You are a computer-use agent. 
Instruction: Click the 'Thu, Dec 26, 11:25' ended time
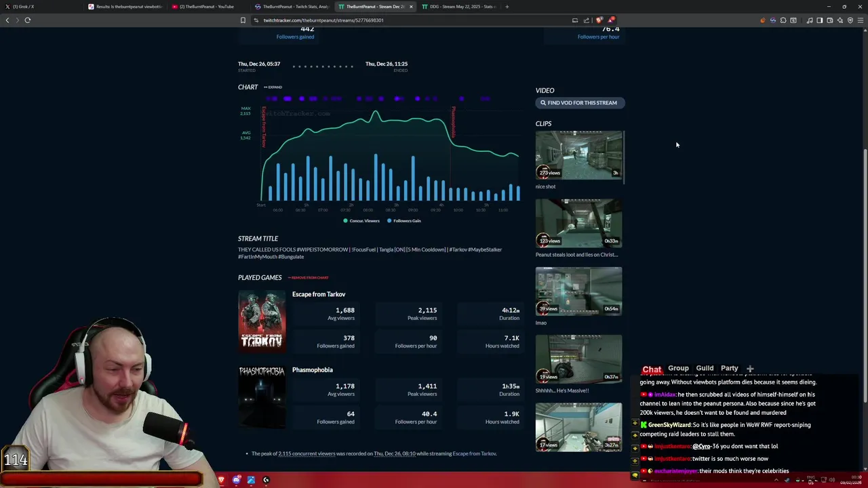pyautogui.click(x=387, y=64)
